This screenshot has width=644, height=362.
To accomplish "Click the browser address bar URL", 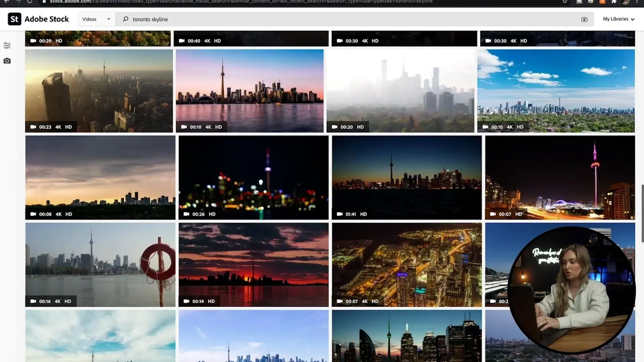I will (x=235, y=2).
